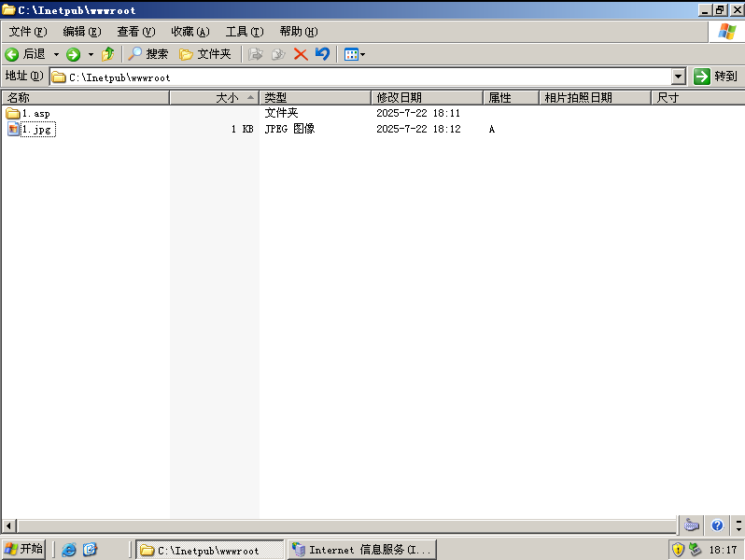Image resolution: width=745 pixels, height=560 pixels.
Task: Open the 编辑(E) menu
Action: click(82, 32)
